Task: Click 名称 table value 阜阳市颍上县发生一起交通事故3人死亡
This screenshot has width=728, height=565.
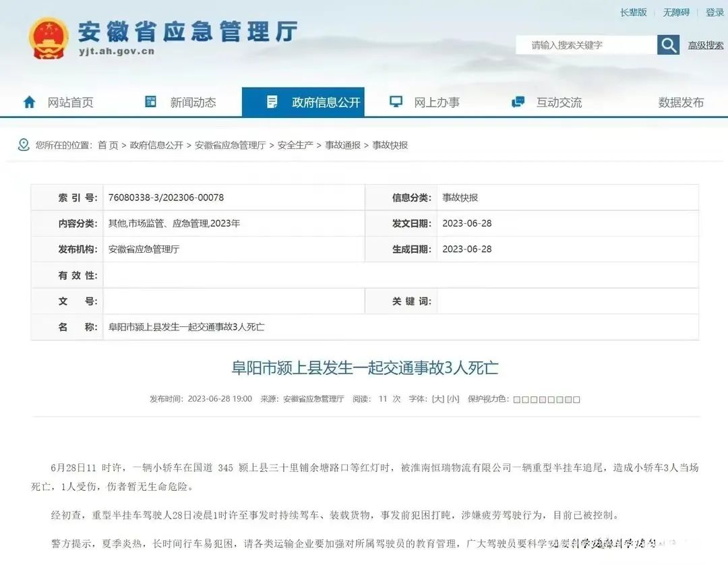Action: (x=186, y=327)
